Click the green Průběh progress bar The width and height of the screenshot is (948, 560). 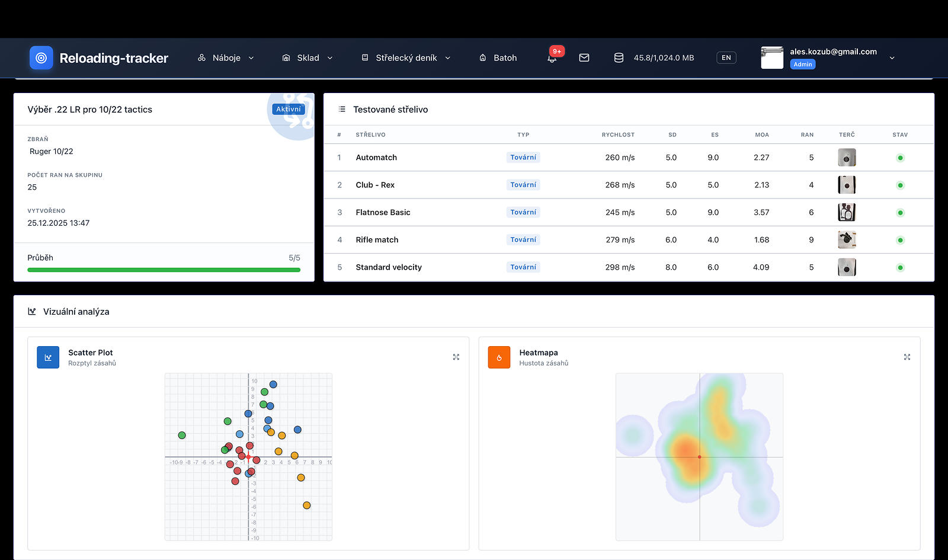click(x=164, y=270)
